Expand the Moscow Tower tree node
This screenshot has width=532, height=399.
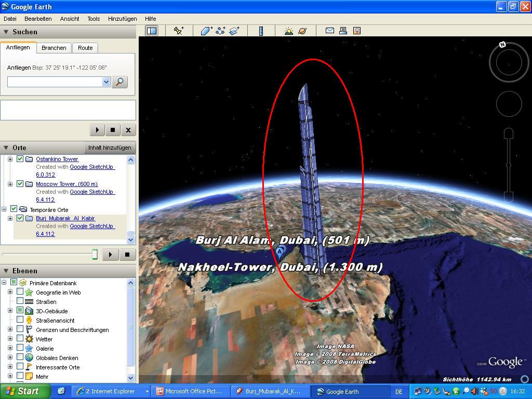(10, 184)
